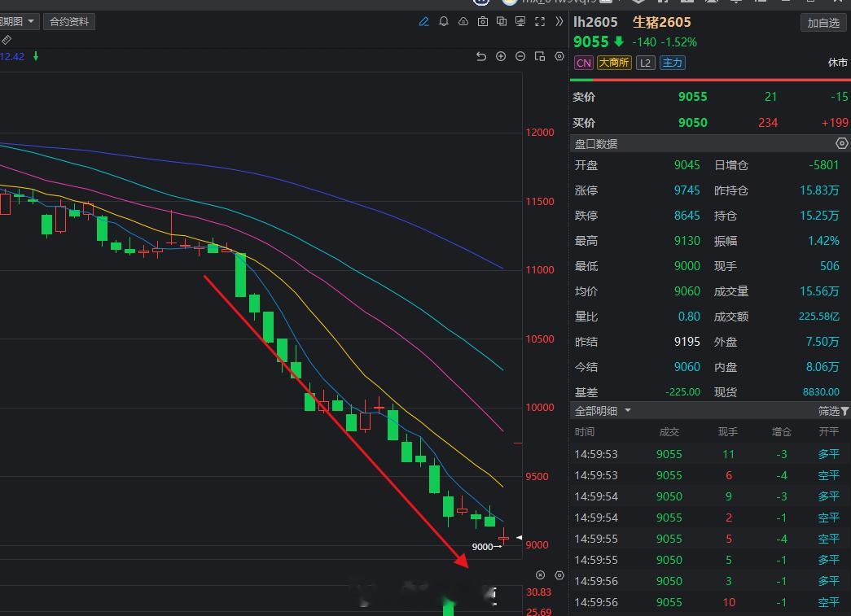The image size is (851, 616).
Task: Open the price alert bell
Action: [444, 22]
